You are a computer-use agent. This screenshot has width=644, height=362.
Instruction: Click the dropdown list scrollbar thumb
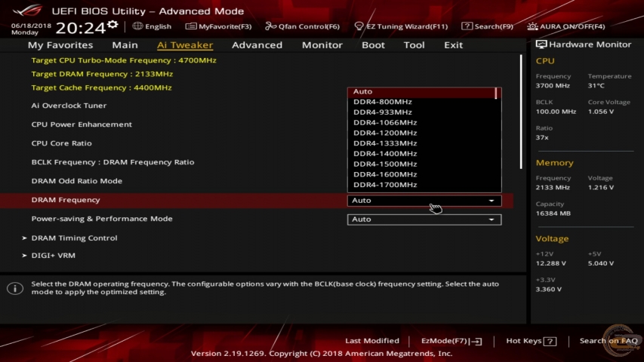tap(496, 93)
